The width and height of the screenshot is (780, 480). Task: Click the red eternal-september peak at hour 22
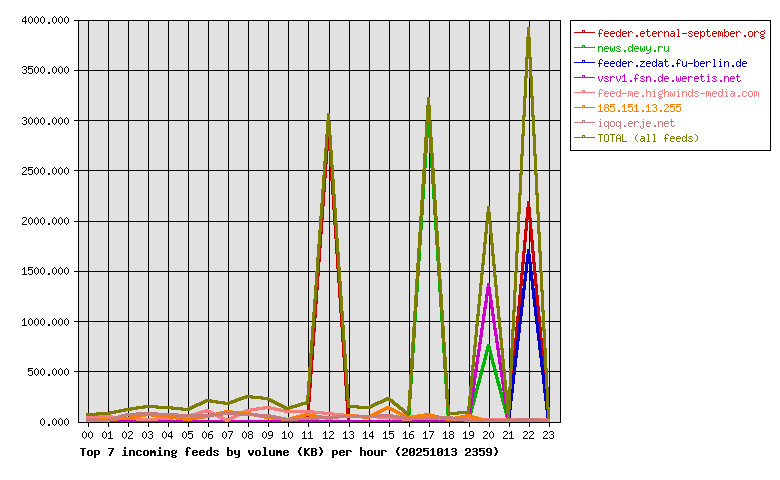coord(529,204)
